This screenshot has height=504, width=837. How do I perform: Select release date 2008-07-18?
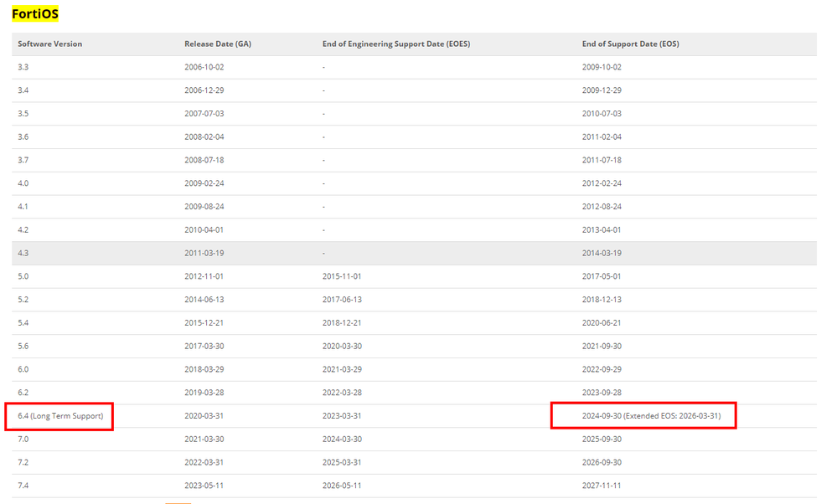[x=204, y=160]
